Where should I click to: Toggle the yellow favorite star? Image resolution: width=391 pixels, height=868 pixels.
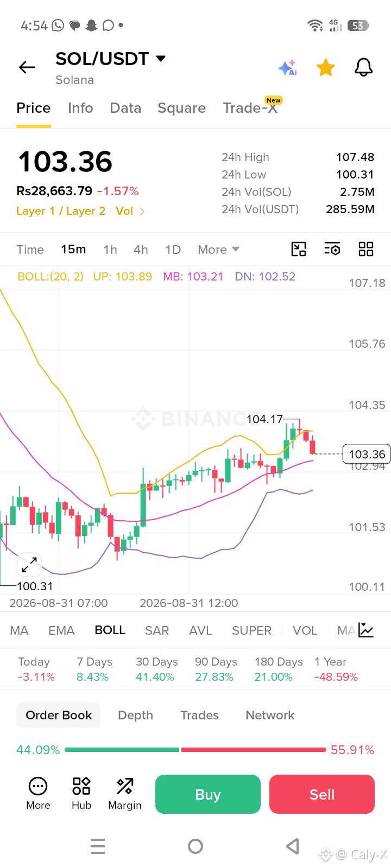pos(326,68)
